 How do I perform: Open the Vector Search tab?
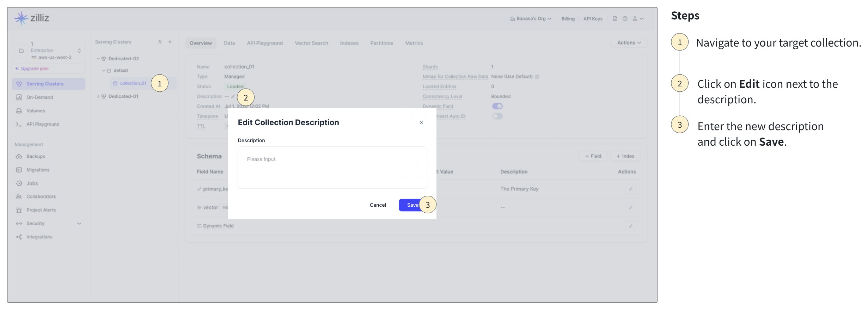pyautogui.click(x=311, y=43)
